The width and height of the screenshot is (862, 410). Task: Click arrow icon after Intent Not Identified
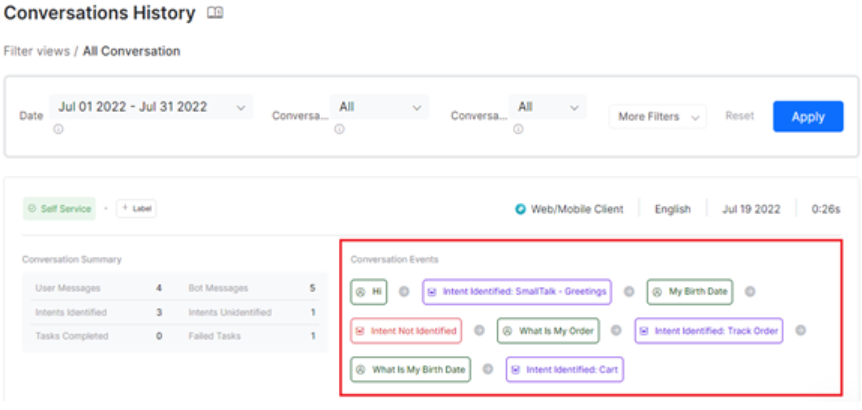pos(479,330)
